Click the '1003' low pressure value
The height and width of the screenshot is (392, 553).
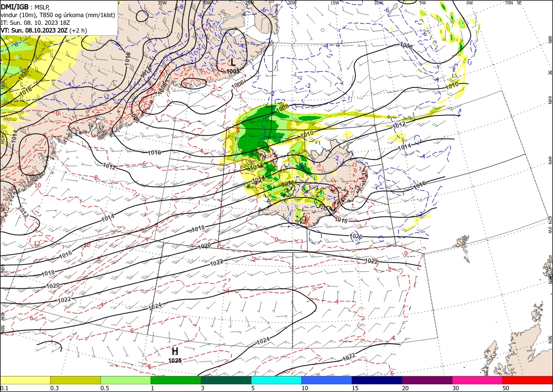pos(233,71)
